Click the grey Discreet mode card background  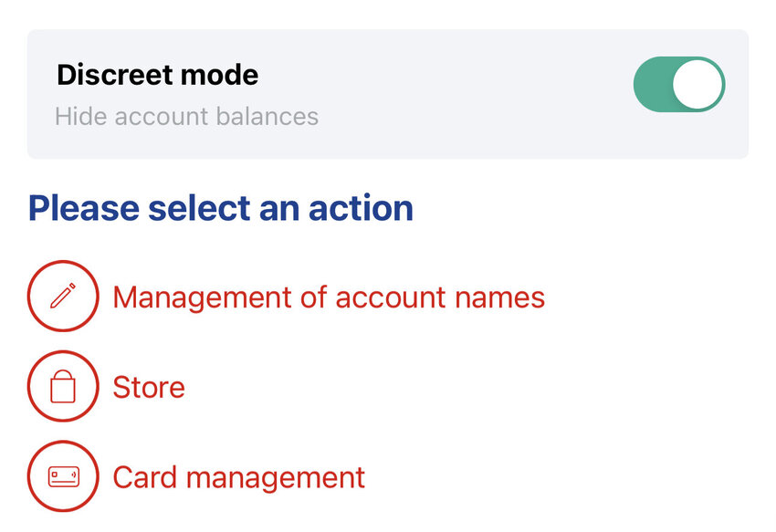pyautogui.click(x=388, y=94)
